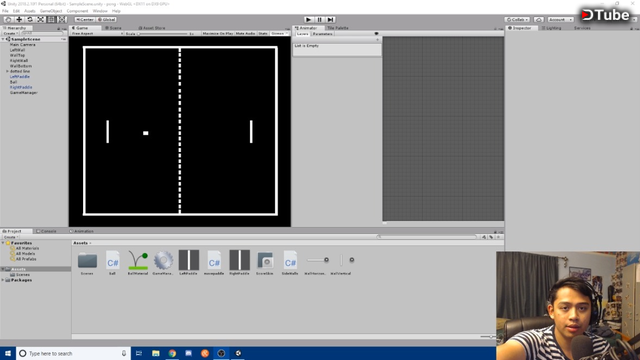Click the Project thumbnail size slider
The height and width of the screenshot is (360, 640).
click(x=488, y=337)
